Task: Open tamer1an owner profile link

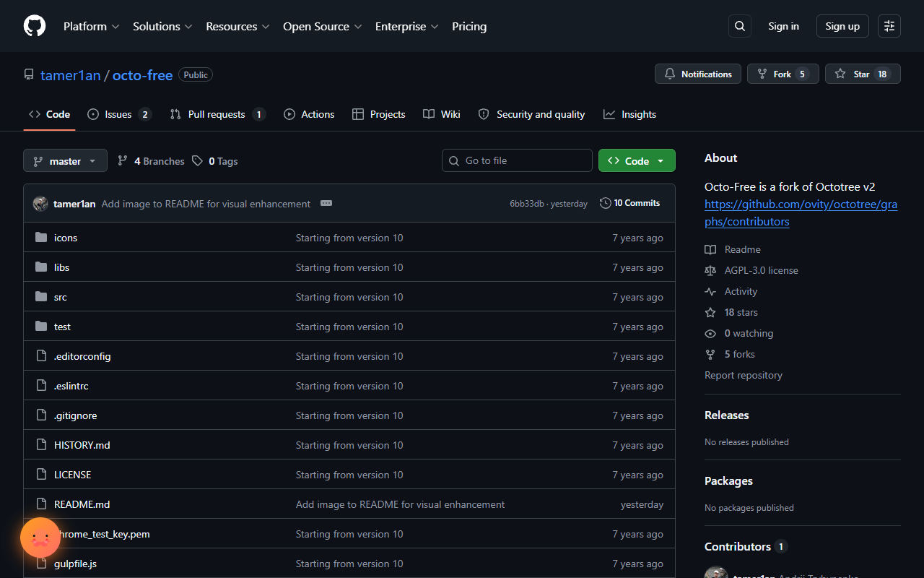Action: [x=70, y=74]
